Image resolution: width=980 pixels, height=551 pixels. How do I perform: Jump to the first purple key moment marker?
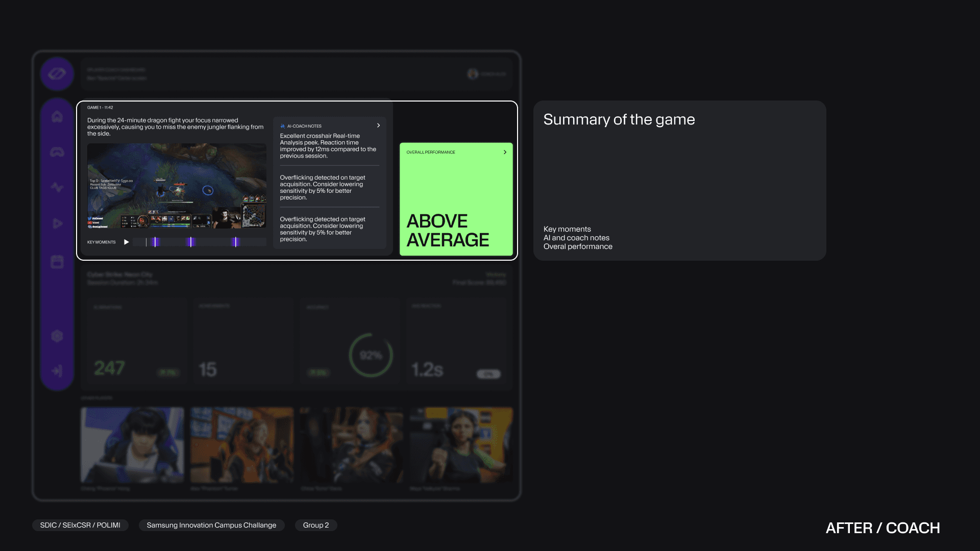coord(155,242)
